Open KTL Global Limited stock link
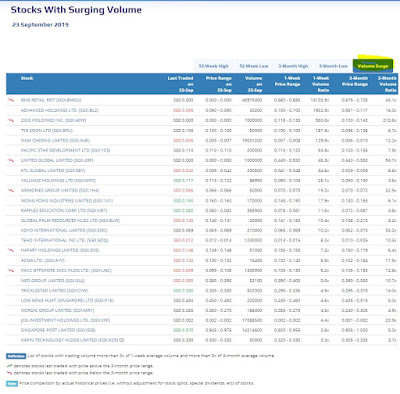Viewport: 400px width, 394px height. [53, 170]
